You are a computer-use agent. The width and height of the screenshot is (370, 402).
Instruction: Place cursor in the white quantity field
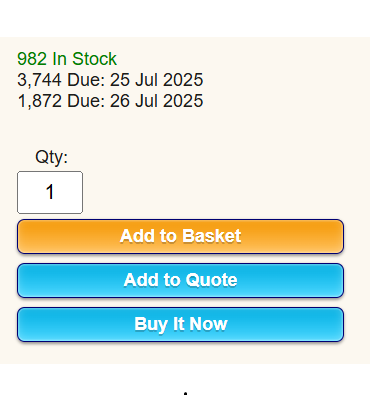point(50,192)
